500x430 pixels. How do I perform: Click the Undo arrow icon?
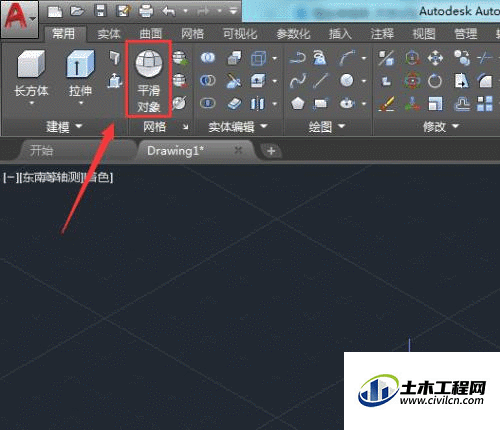tap(169, 12)
